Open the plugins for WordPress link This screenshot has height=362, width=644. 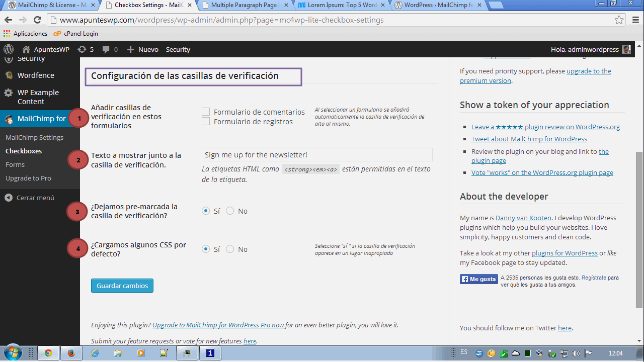coord(565,253)
